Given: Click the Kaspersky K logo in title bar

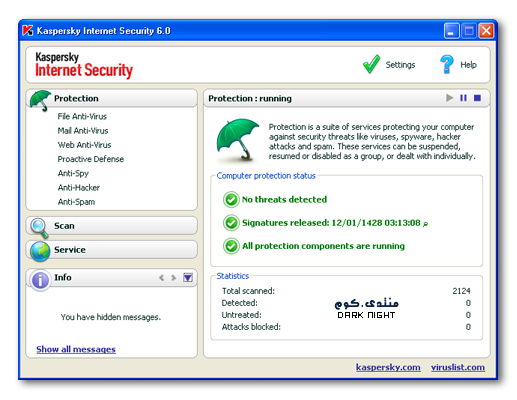Looking at the screenshot, I should [x=28, y=31].
